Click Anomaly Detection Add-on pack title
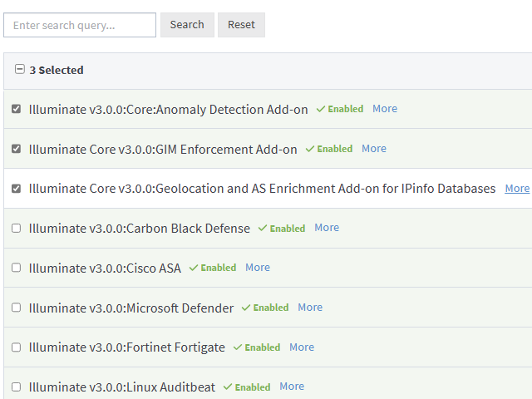Viewport: 532px width, 399px height. (x=168, y=110)
